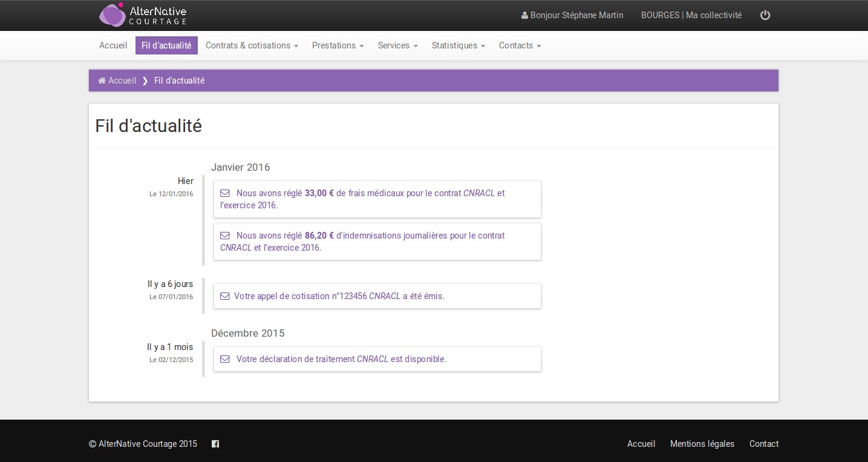Expand the Contrats & cotisations dropdown

[x=252, y=45]
